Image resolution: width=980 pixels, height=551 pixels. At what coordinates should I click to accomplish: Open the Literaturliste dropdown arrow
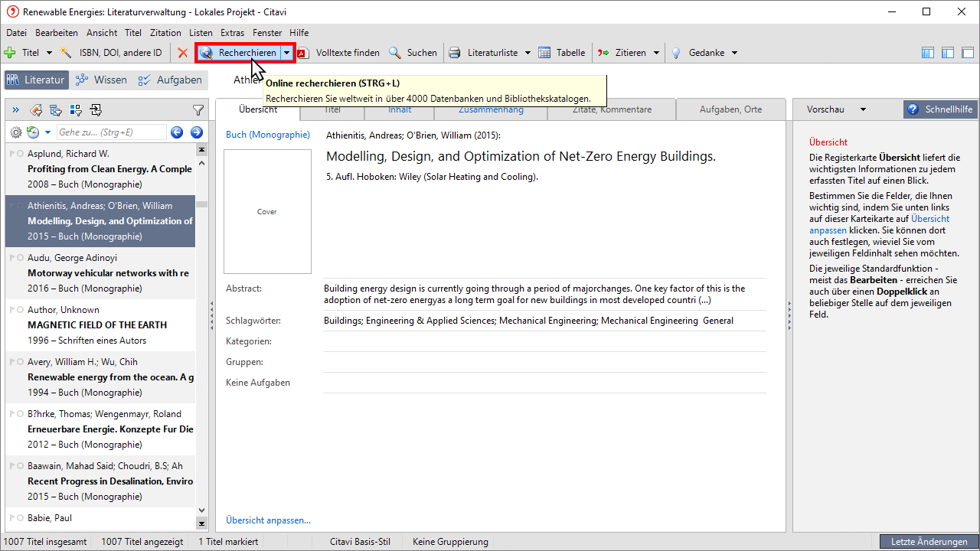pyautogui.click(x=528, y=53)
